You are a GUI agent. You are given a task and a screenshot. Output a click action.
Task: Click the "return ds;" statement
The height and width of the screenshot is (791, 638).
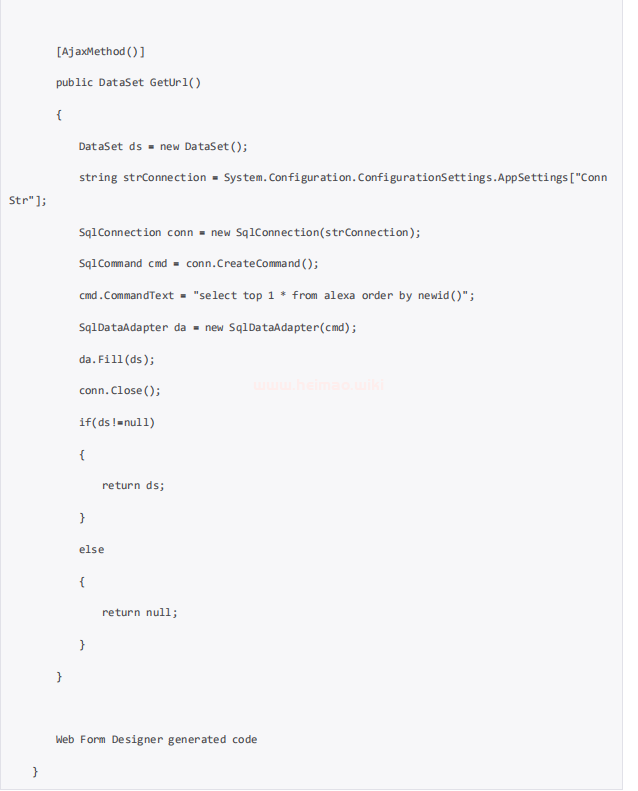[133, 485]
